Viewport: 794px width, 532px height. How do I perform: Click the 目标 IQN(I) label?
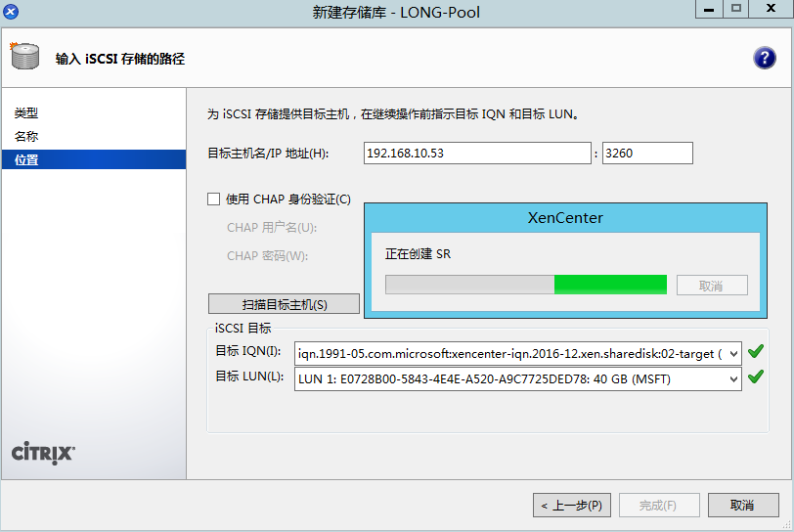click(x=248, y=351)
